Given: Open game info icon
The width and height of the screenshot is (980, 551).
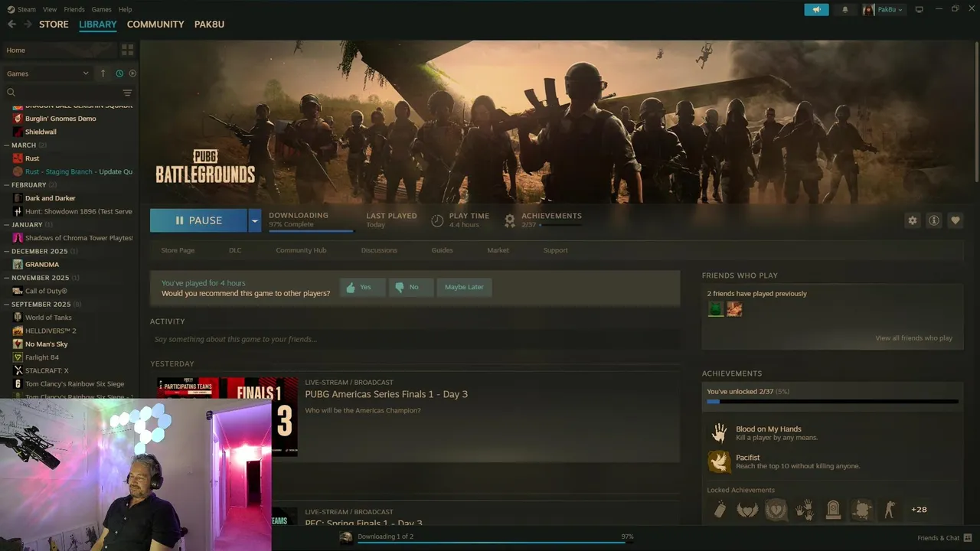Looking at the screenshot, I should click(934, 220).
